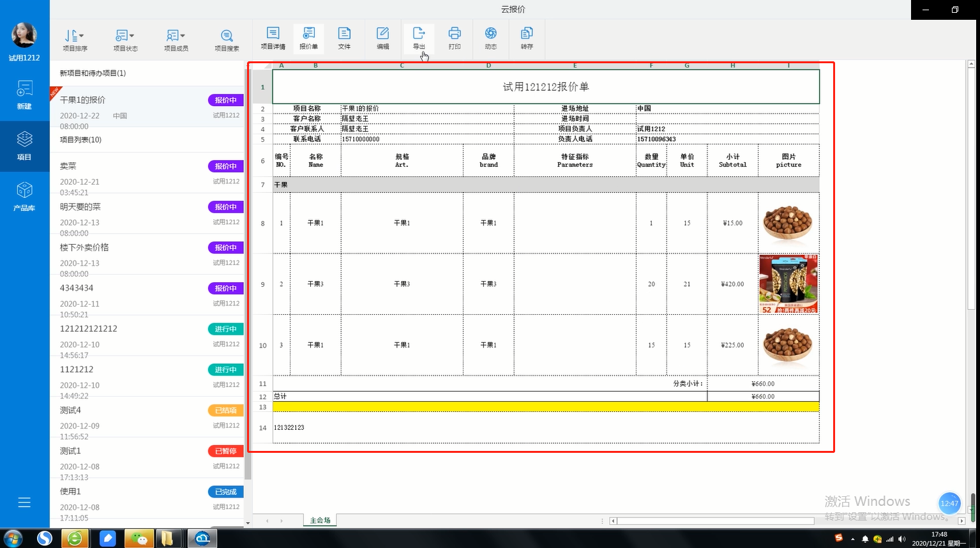Click the 进行中 badge on project 1121212
This screenshot has width=980, height=548.
click(x=225, y=370)
